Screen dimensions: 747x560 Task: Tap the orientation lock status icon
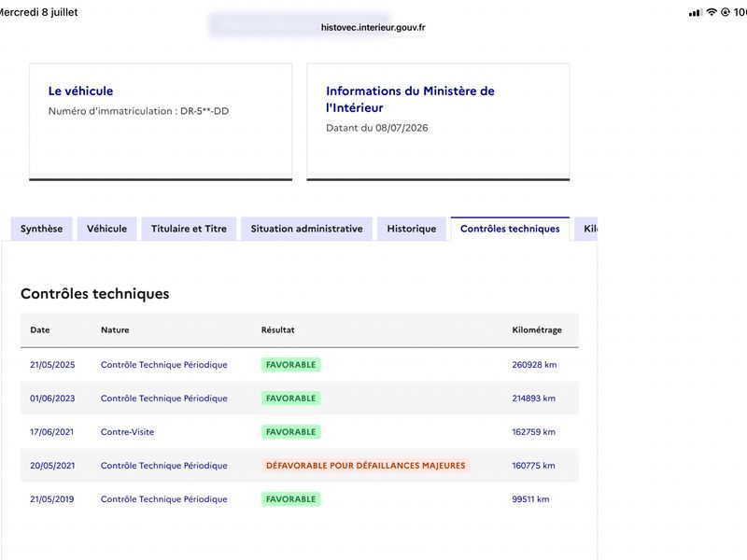(726, 12)
